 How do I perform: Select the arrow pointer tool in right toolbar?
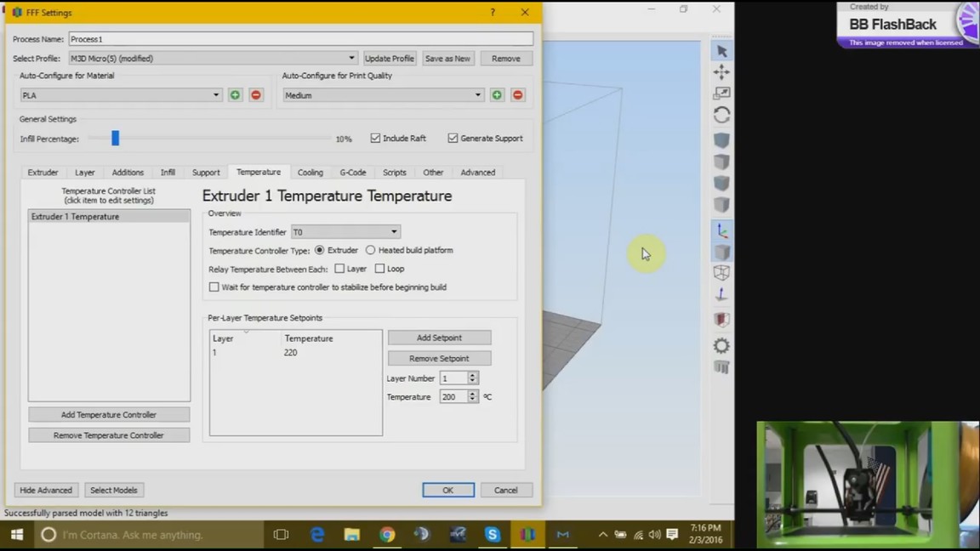tap(722, 51)
